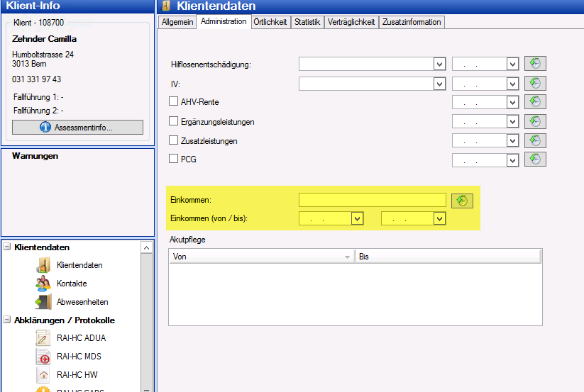Collapse the Abklärungen / Protokolle group

point(6,320)
